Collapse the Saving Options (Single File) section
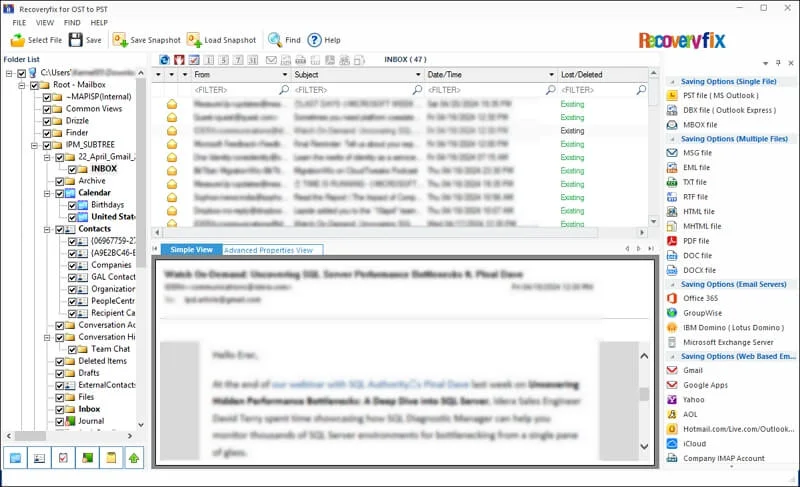800x487 pixels. [x=672, y=82]
